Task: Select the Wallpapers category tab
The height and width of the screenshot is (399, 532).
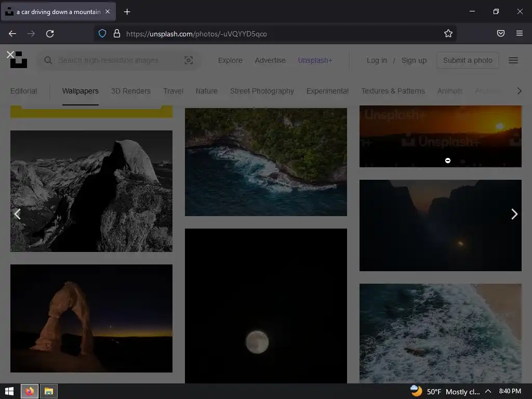Action: [81, 91]
